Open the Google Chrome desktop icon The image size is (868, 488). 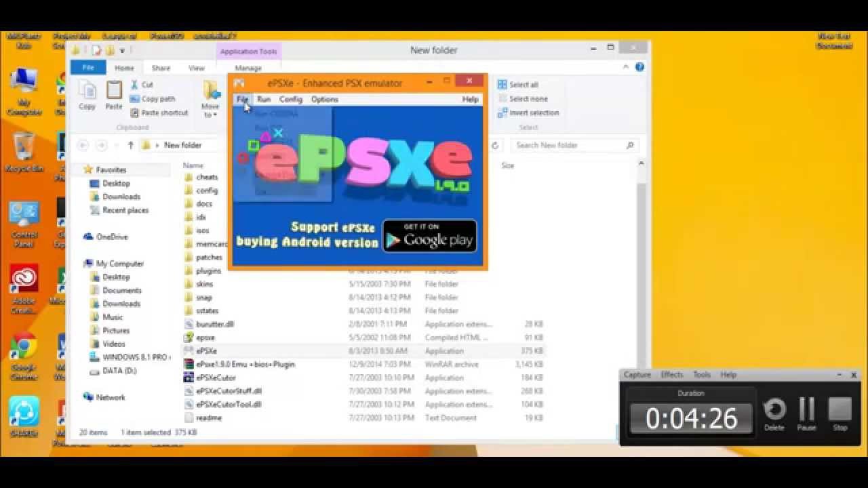(x=24, y=356)
